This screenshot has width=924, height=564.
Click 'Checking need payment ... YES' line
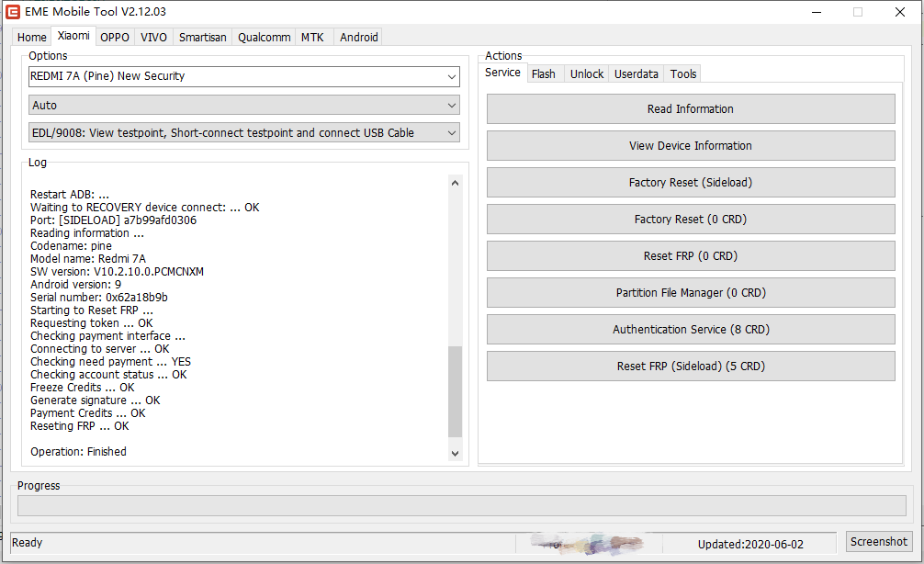(x=111, y=362)
